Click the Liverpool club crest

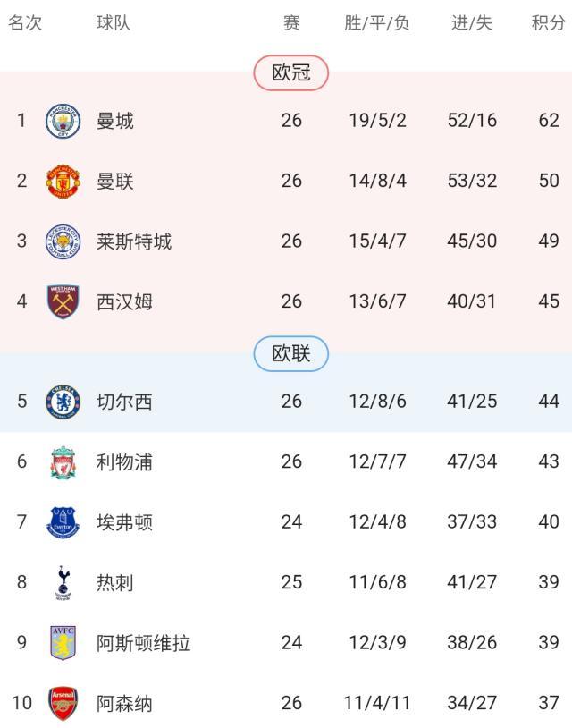(63, 462)
